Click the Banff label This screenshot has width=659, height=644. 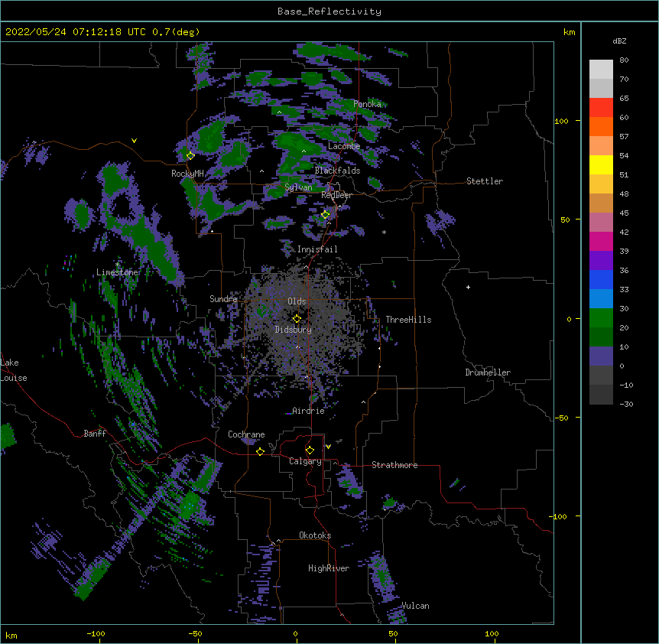[95, 434]
